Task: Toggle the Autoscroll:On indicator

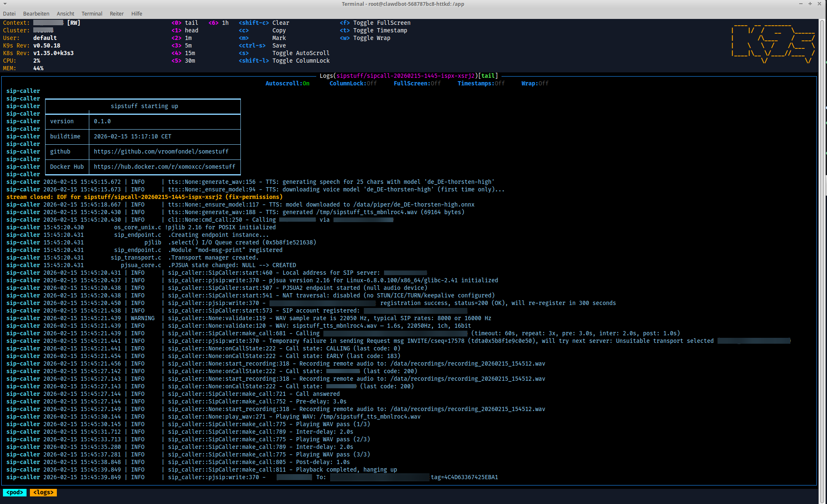Action: (287, 83)
